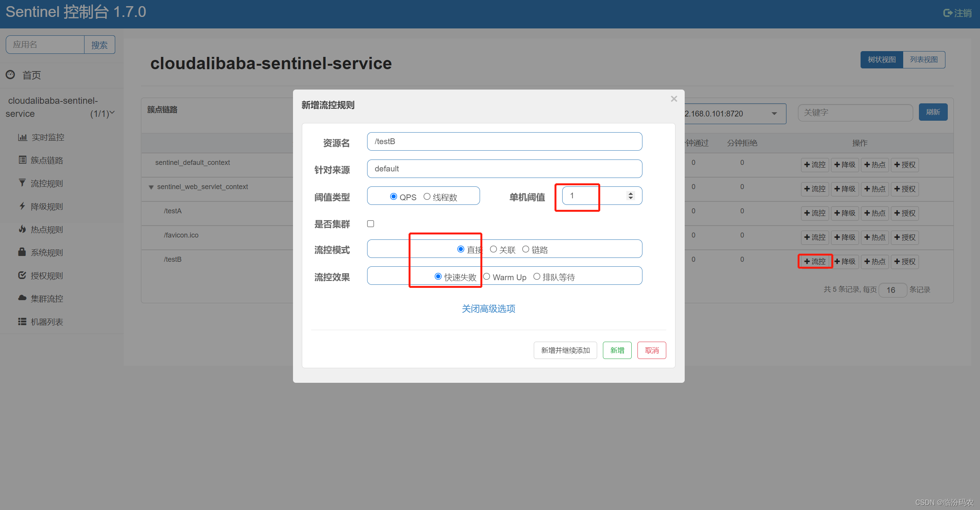Click the 资源名 input field
This screenshot has width=980, height=510.
pos(505,141)
